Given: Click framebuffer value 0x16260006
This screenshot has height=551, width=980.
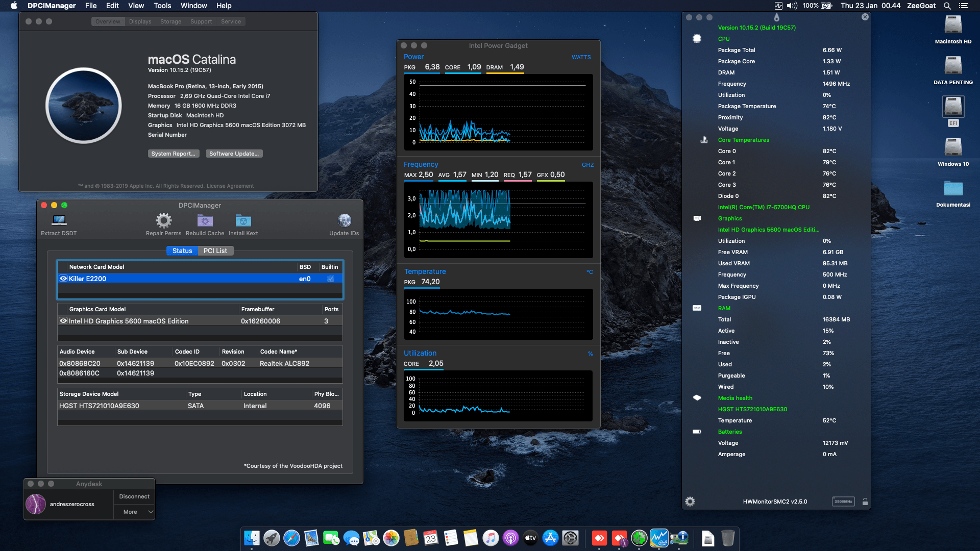Looking at the screenshot, I should [x=260, y=321].
